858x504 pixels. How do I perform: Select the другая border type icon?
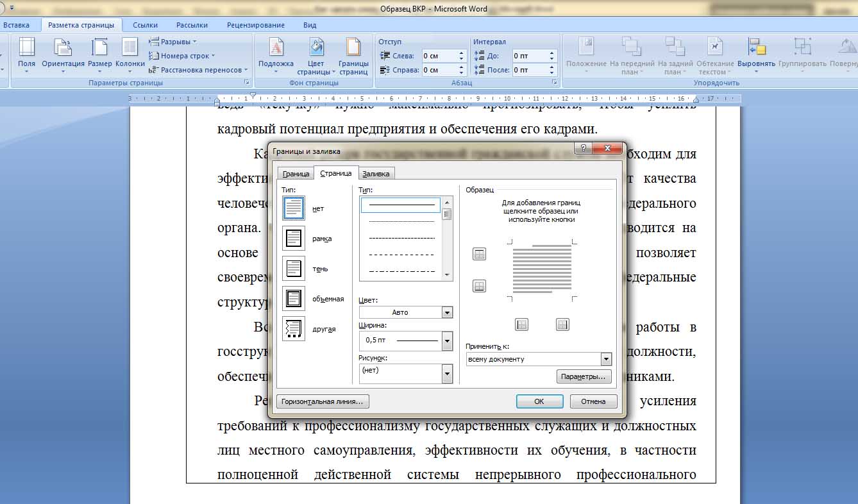[294, 329]
